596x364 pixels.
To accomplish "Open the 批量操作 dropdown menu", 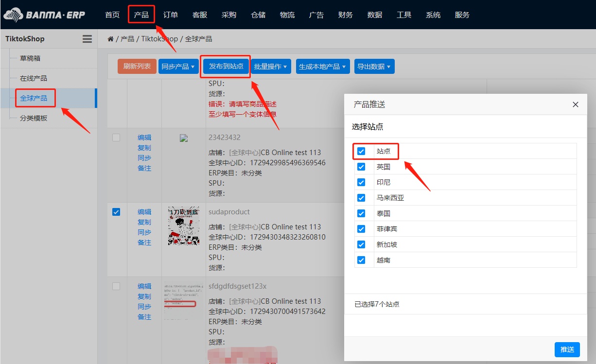I will point(271,67).
